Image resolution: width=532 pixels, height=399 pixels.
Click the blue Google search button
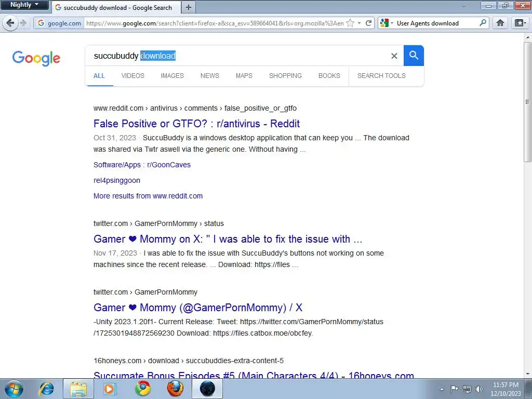tap(414, 55)
